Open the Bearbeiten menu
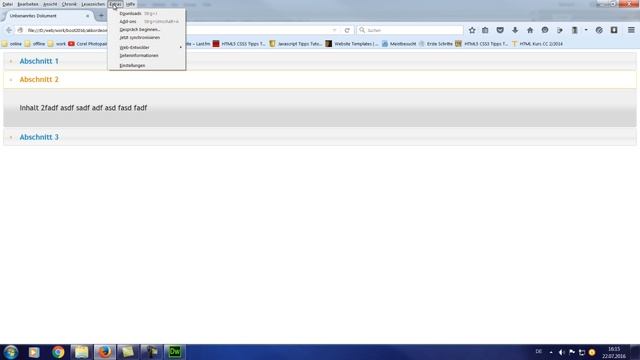Viewport: 640px width, 360px height. coord(28,4)
